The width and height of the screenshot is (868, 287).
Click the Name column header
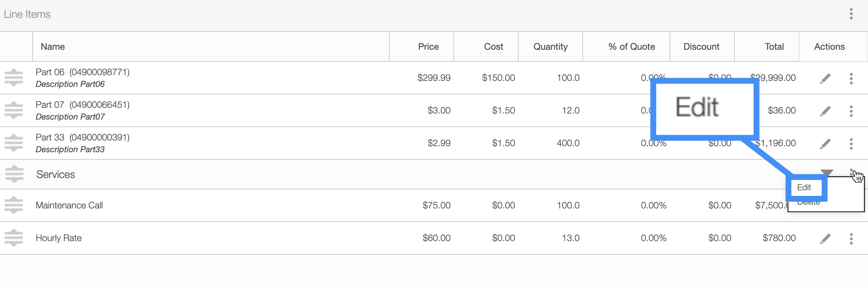point(53,47)
